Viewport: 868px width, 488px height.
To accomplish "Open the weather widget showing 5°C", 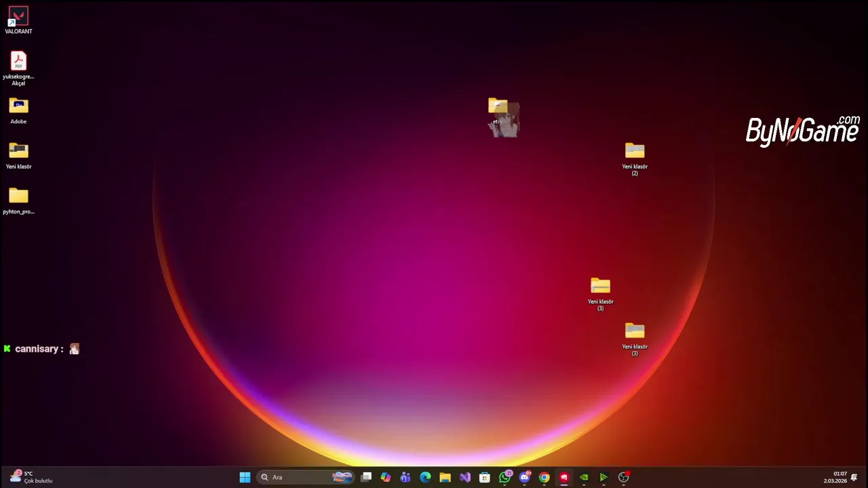I will [x=31, y=477].
